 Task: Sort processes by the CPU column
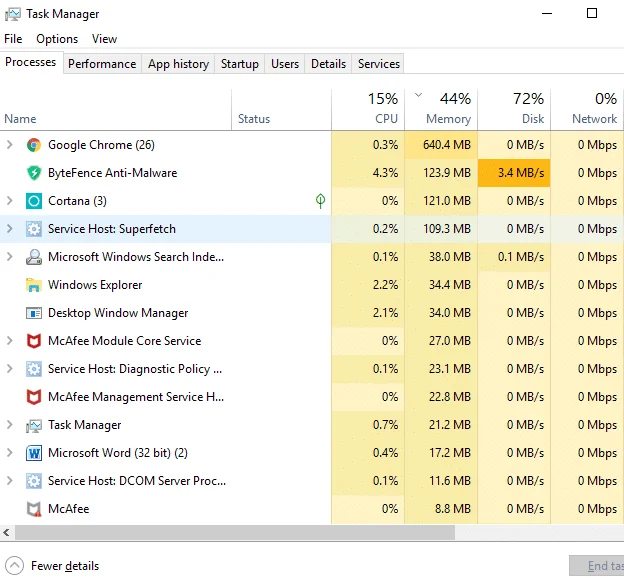pyautogui.click(x=368, y=110)
